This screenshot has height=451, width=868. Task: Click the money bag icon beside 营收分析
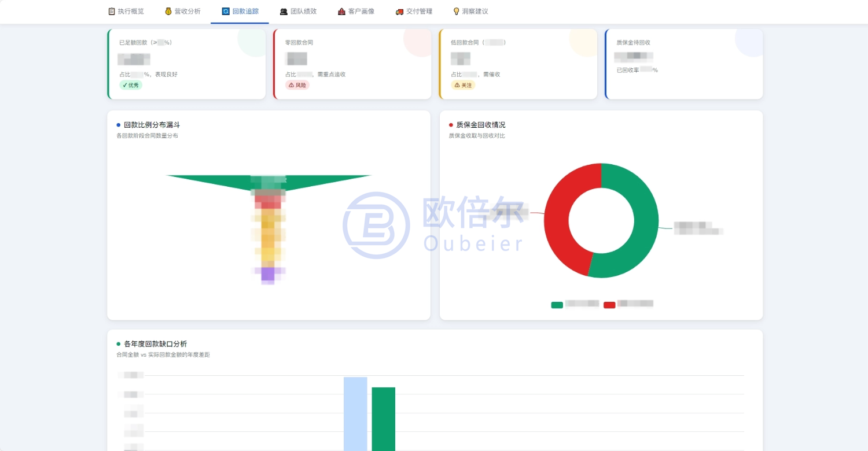tap(168, 11)
